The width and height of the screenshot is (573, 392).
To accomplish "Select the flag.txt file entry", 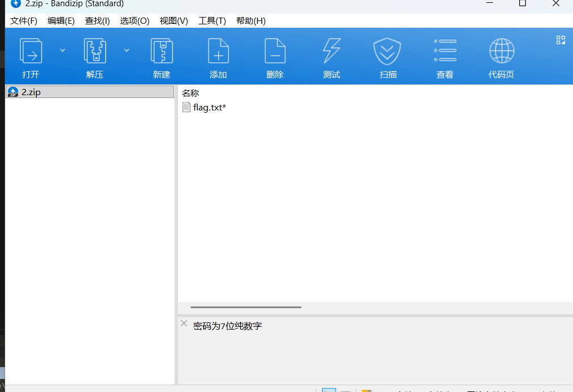I will pyautogui.click(x=209, y=107).
